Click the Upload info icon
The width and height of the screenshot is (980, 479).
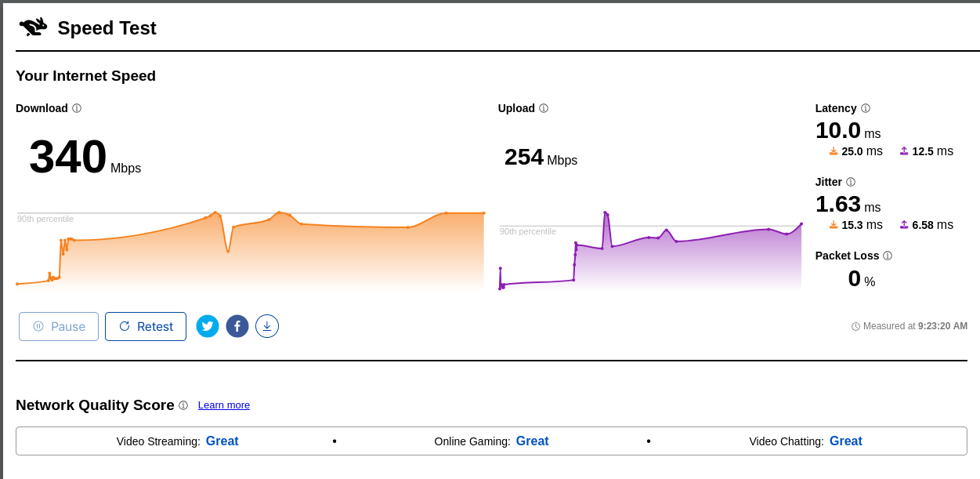[544, 109]
